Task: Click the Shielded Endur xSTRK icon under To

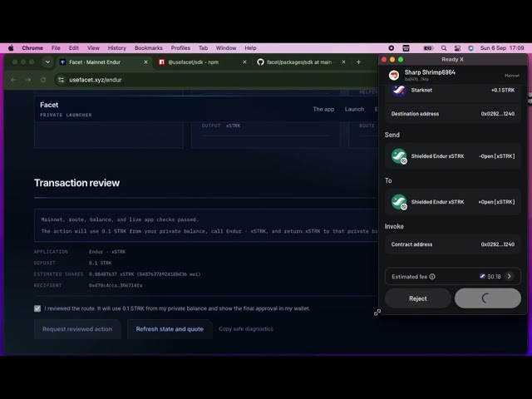Action: pyautogui.click(x=399, y=202)
